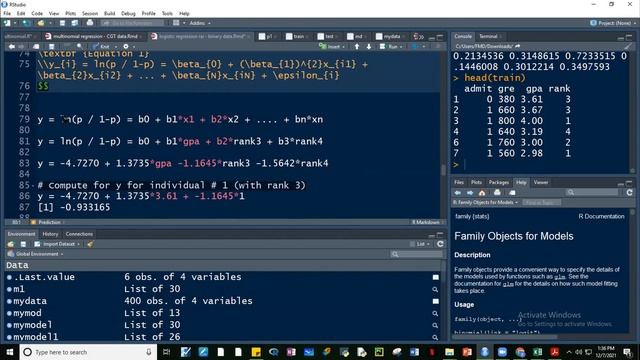
Task: Jump to next chunk down arrow
Action: [x=369, y=47]
